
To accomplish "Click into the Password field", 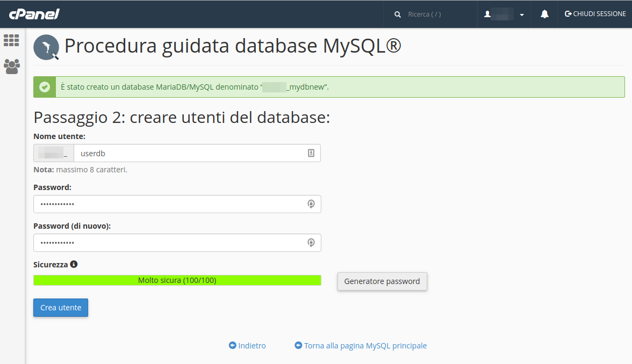I will [x=177, y=204].
